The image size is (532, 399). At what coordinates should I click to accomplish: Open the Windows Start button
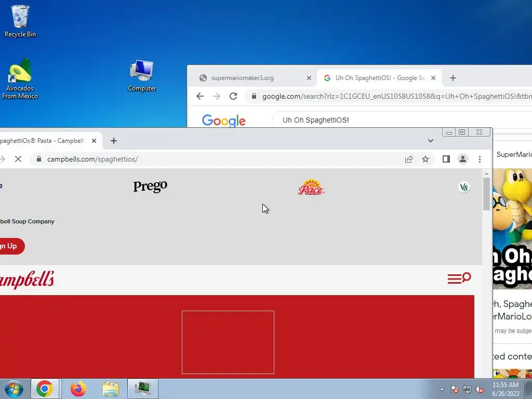coord(14,389)
